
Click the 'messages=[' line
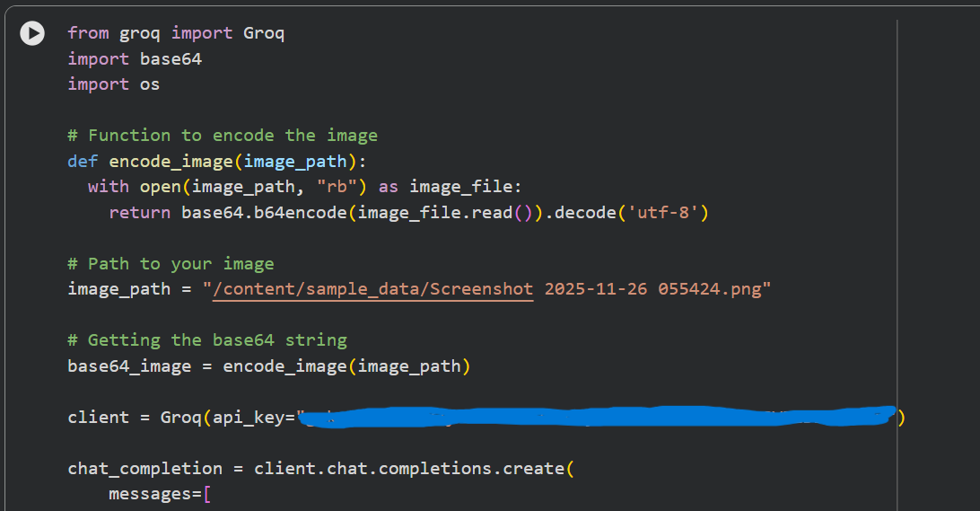[x=160, y=494]
